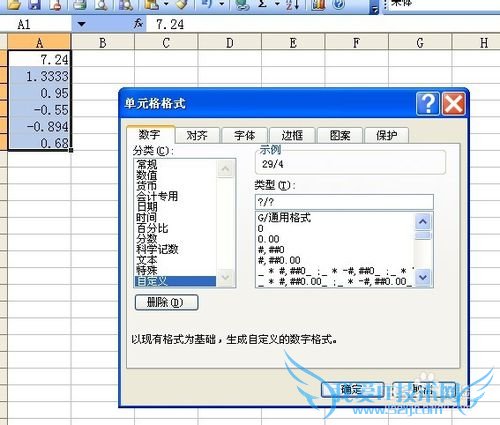Select column E header
This screenshot has width=500, height=425.
pos(293,43)
